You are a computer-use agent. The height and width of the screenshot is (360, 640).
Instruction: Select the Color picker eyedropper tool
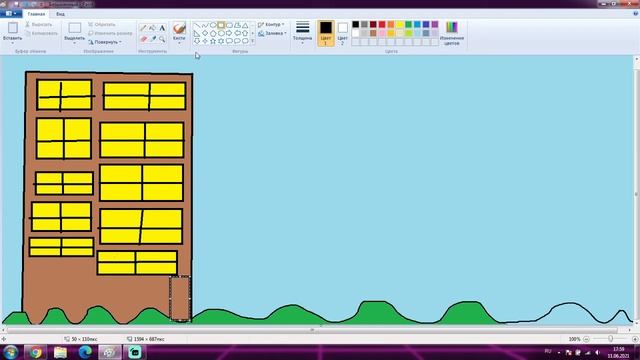pyautogui.click(x=153, y=39)
